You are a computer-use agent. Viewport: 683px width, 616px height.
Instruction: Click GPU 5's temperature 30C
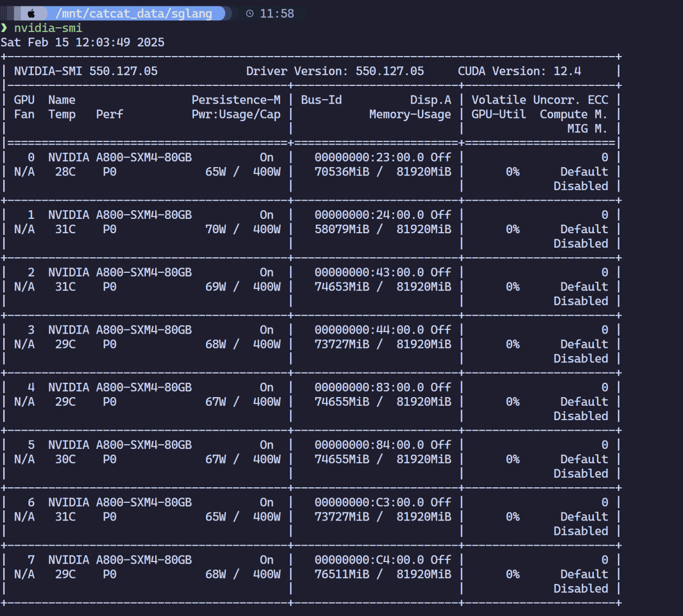[x=66, y=459]
